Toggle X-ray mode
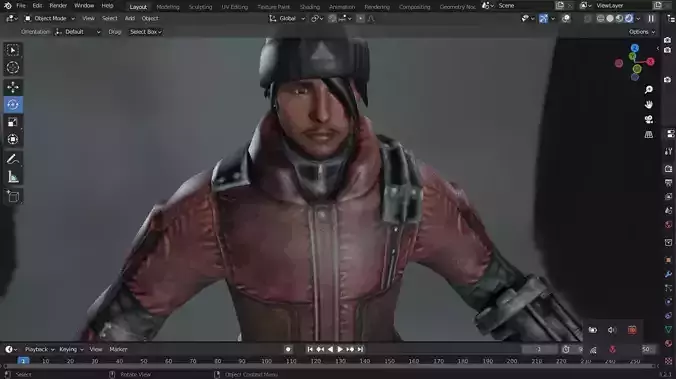676x379 pixels. pyautogui.click(x=588, y=19)
